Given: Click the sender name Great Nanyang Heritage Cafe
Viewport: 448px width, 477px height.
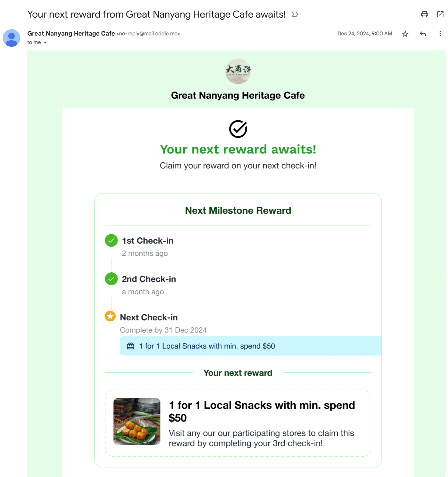Looking at the screenshot, I should [x=71, y=34].
